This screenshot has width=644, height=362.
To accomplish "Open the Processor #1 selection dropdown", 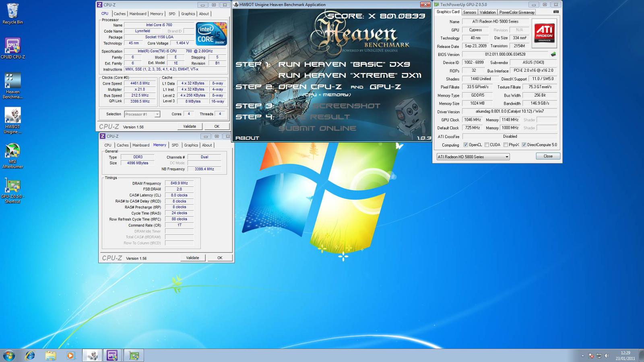I will coord(142,114).
